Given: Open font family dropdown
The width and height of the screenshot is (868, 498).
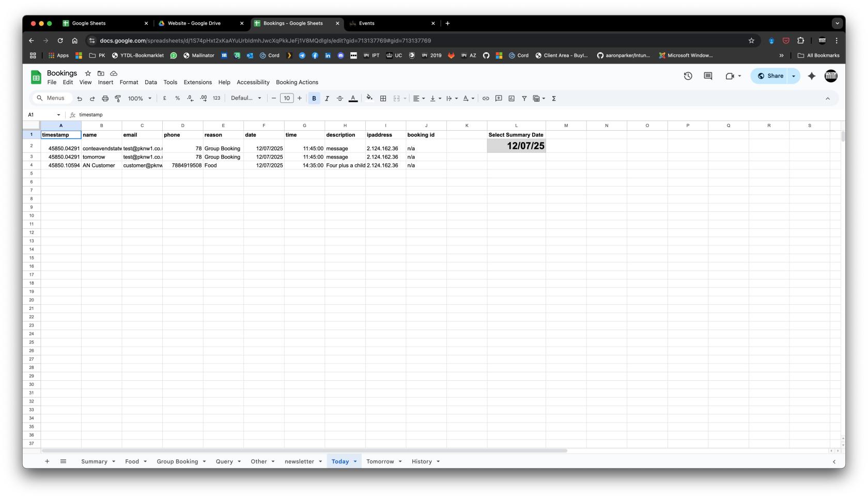Looking at the screenshot, I should (x=246, y=98).
